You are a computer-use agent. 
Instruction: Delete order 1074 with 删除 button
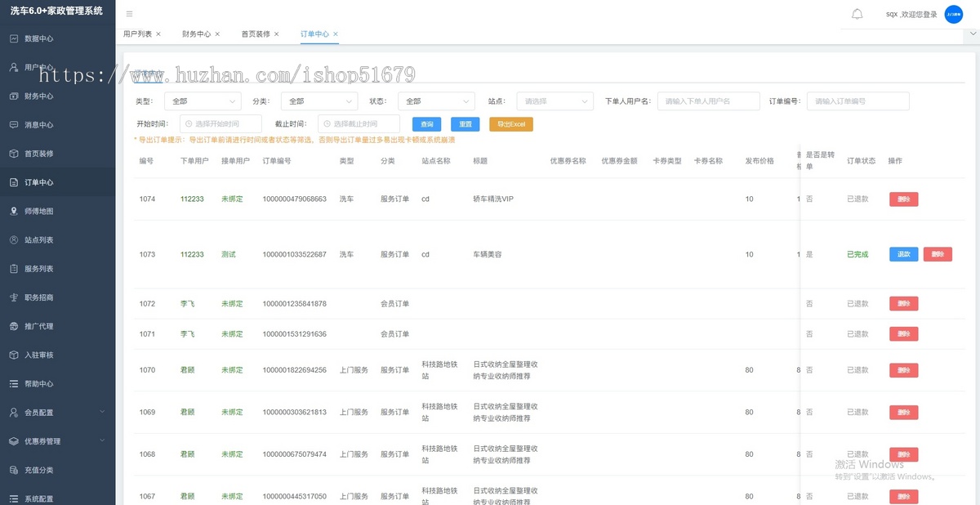click(904, 199)
